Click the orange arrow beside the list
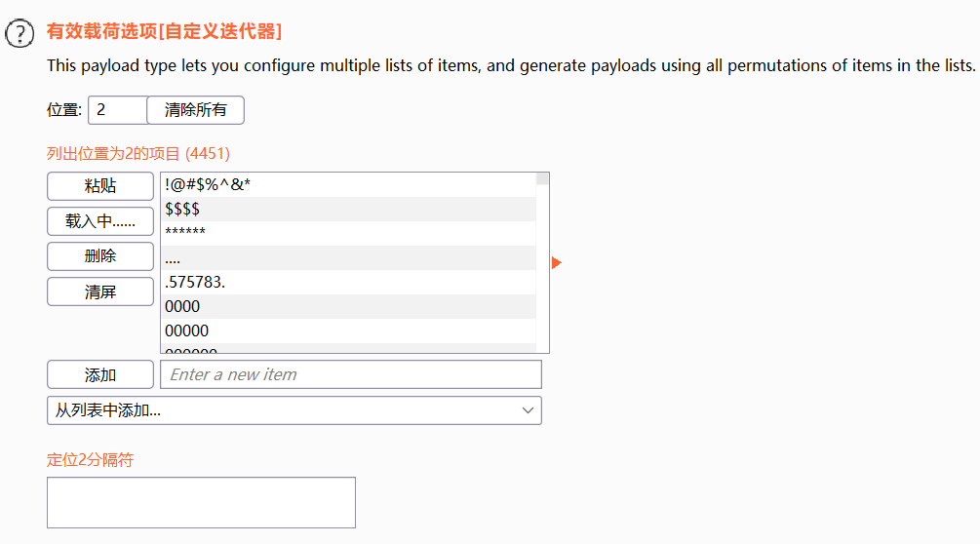Image resolution: width=980 pixels, height=544 pixels. click(557, 262)
